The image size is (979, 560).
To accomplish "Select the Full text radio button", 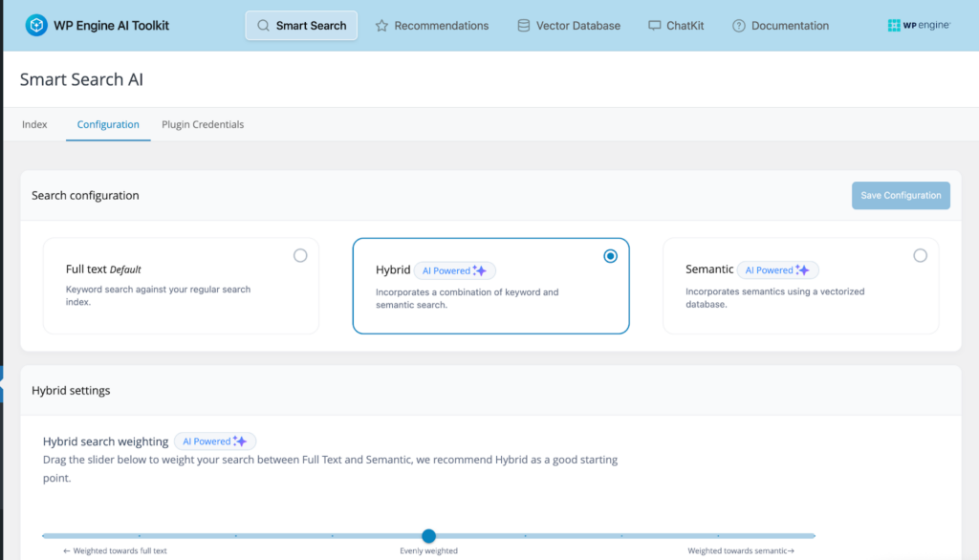I will pyautogui.click(x=300, y=255).
